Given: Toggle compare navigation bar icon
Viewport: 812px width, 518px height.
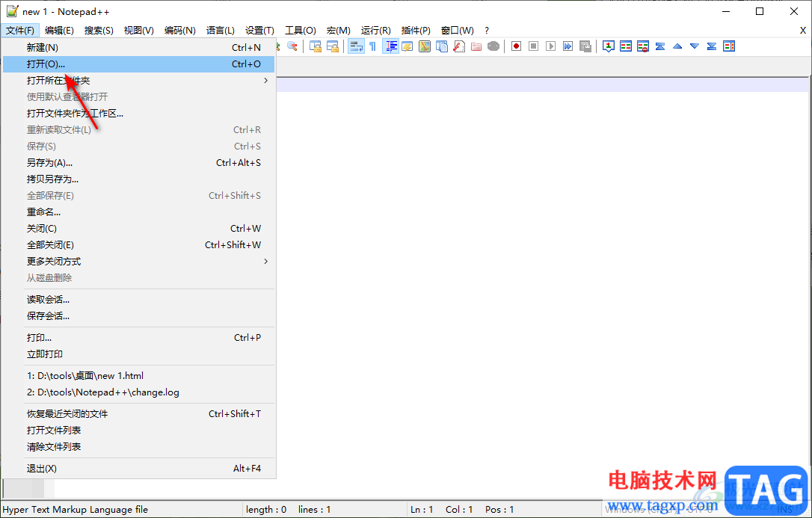Looking at the screenshot, I should [x=729, y=46].
